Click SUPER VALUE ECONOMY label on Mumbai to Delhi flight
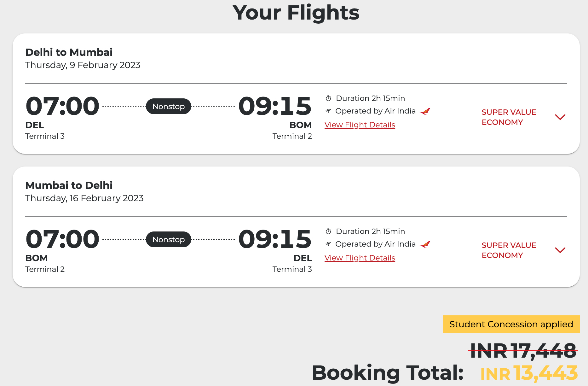 point(509,250)
